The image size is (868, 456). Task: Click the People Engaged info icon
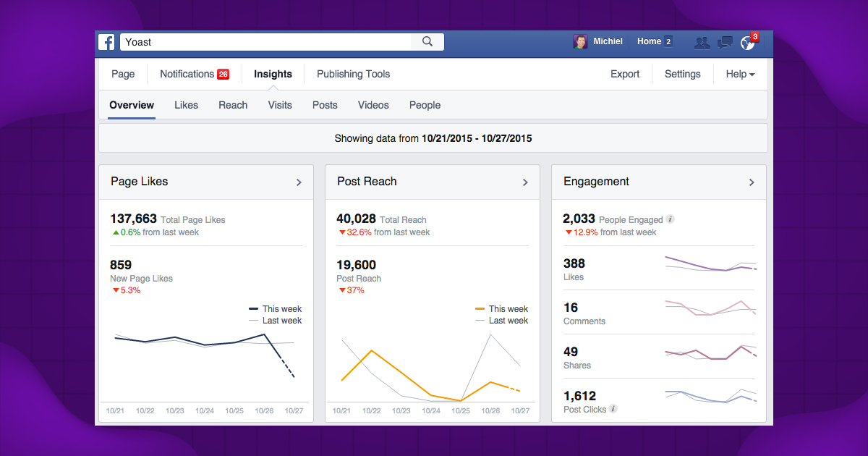click(x=671, y=219)
